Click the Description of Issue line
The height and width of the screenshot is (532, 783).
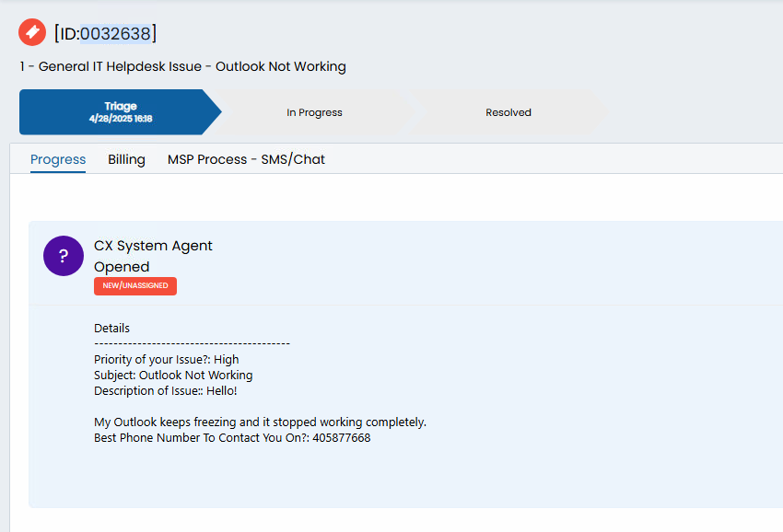pyautogui.click(x=165, y=390)
